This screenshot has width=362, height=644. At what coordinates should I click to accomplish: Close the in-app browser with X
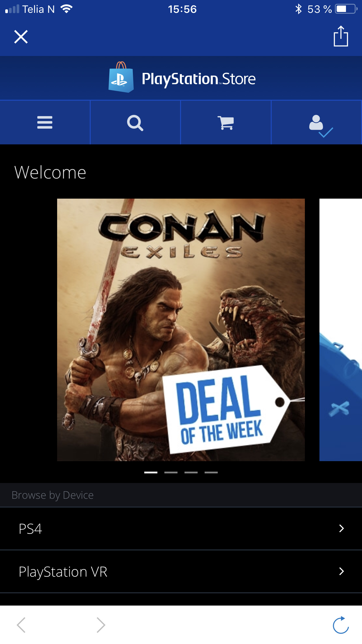pyautogui.click(x=21, y=37)
